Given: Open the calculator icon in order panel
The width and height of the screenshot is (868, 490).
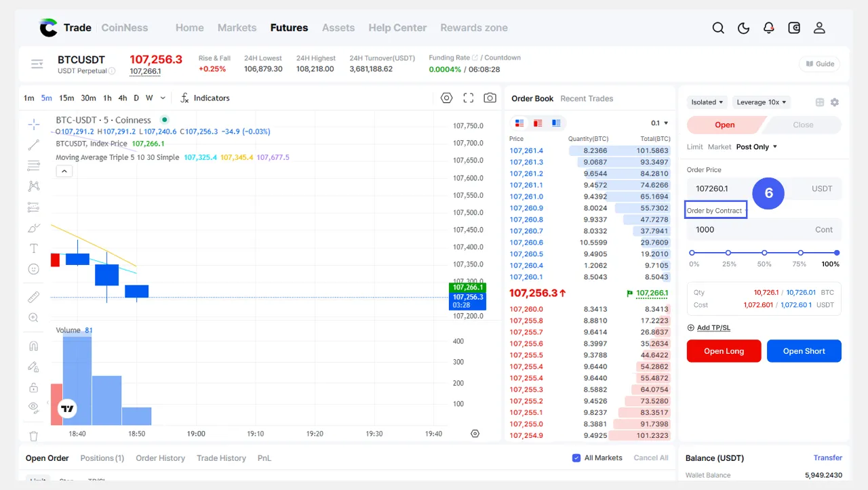Looking at the screenshot, I should click(x=820, y=102).
